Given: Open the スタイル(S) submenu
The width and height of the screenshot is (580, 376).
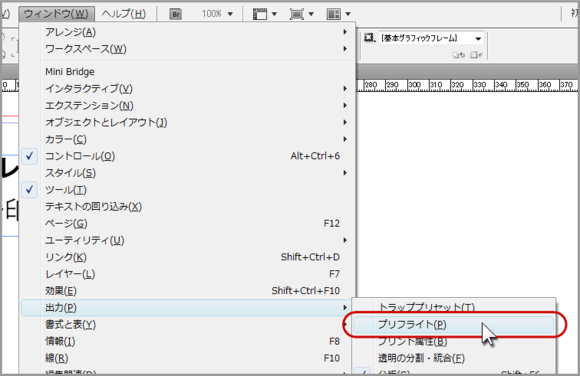Looking at the screenshot, I should [x=188, y=173].
